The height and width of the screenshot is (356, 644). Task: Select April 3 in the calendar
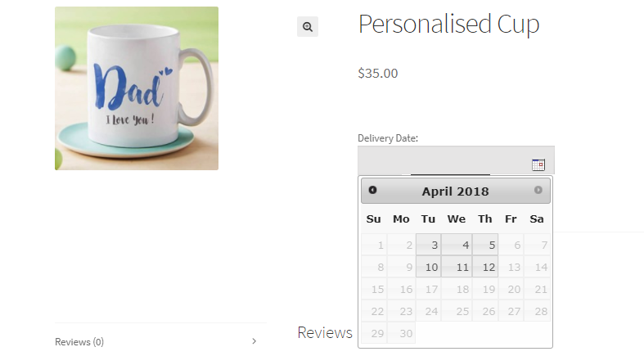429,245
